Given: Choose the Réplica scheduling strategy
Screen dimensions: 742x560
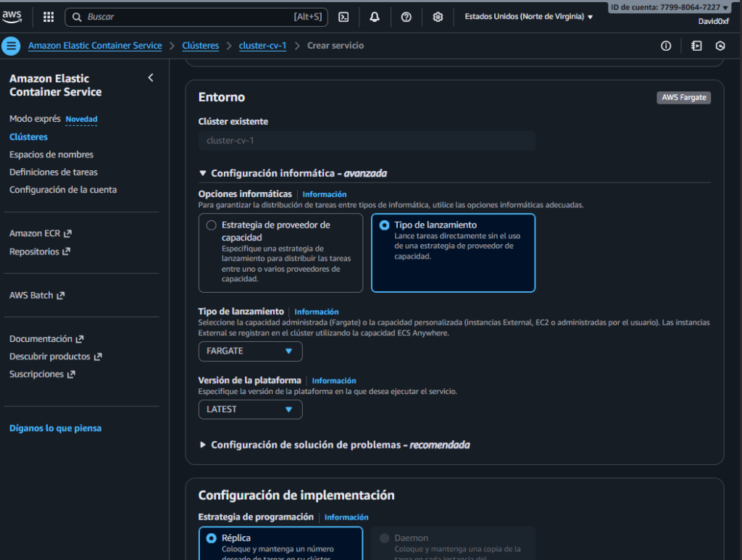Looking at the screenshot, I should (x=211, y=538).
